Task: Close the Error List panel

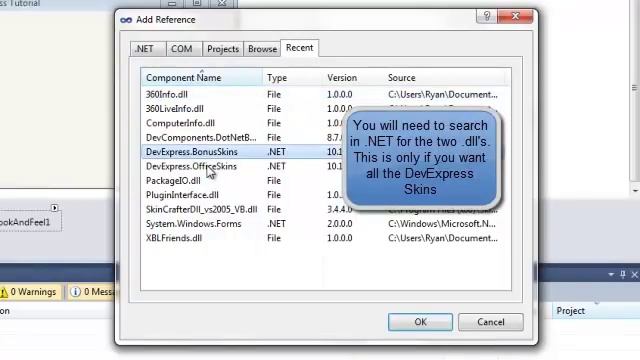Action: [x=635, y=275]
